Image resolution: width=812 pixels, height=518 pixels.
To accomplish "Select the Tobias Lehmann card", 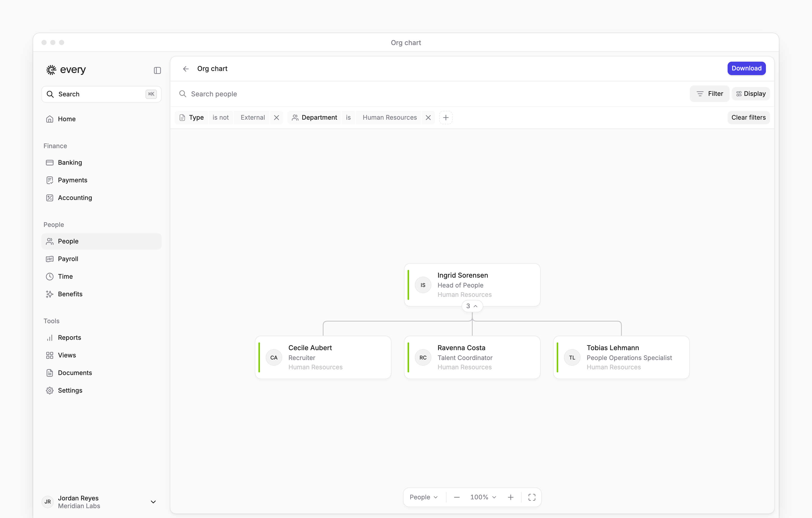I will [621, 357].
